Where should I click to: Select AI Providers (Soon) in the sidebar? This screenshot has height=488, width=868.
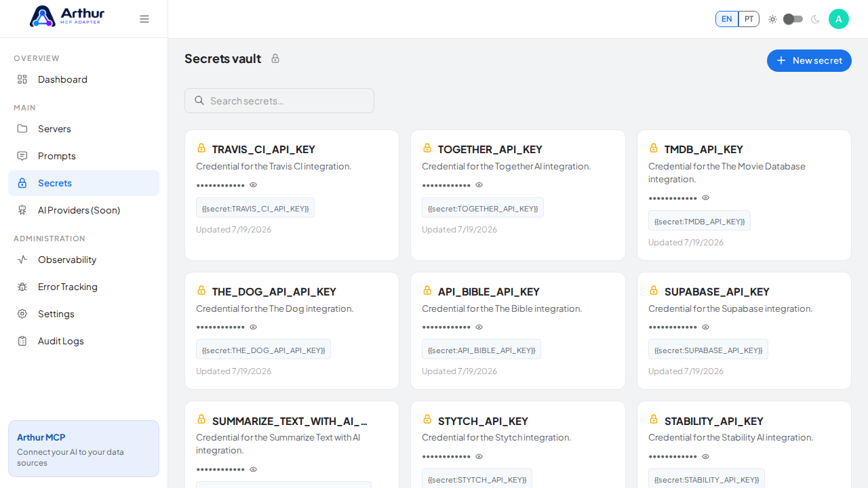[83, 210]
